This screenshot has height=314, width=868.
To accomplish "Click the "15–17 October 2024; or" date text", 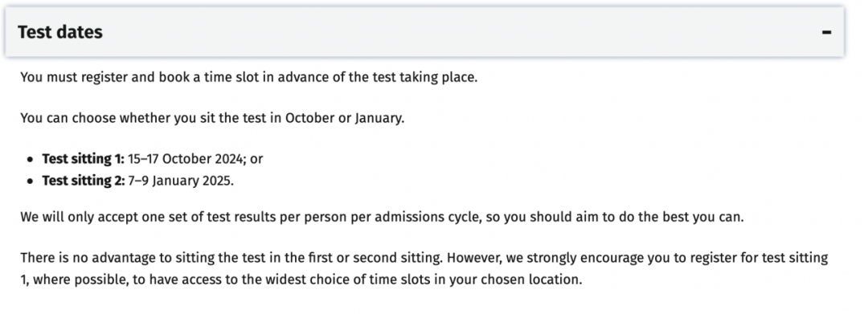I will pos(195,159).
